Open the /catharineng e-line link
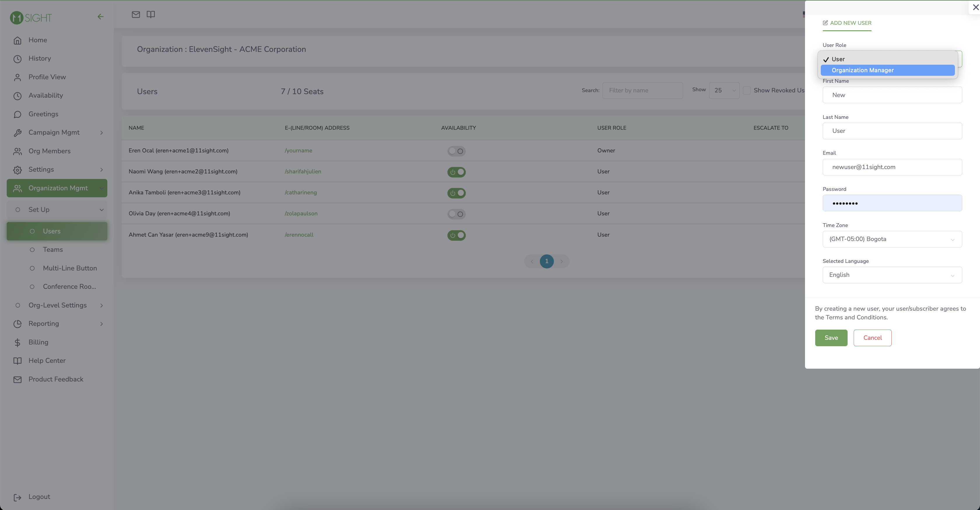 [x=300, y=192]
